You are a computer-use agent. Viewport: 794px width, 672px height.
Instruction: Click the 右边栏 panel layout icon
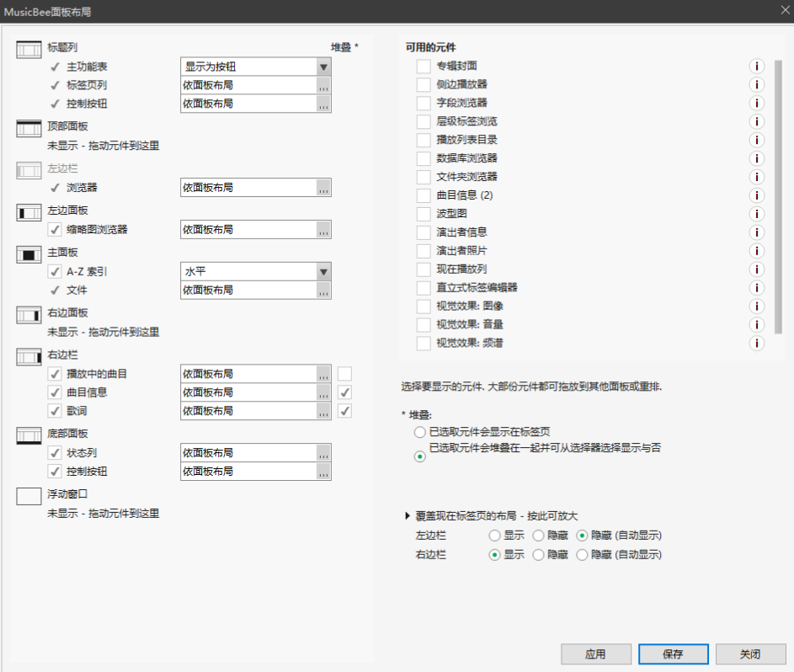click(29, 357)
